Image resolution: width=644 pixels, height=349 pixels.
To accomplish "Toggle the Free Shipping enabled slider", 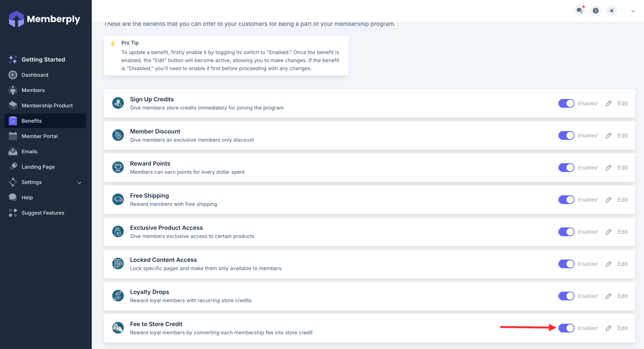I will coord(566,200).
